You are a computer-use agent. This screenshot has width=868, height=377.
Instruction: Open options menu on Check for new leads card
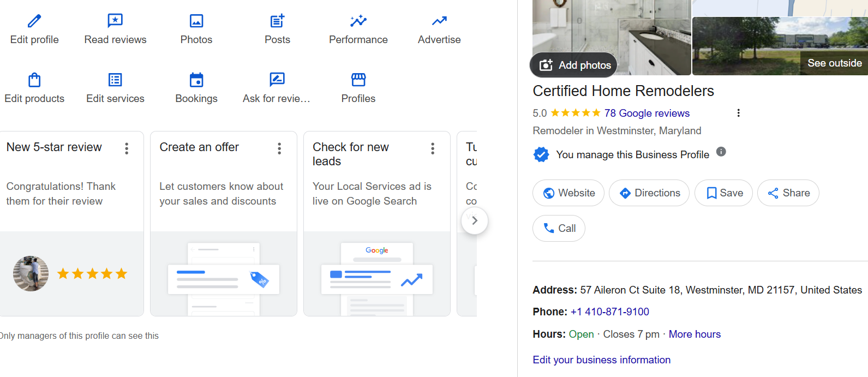point(433,148)
